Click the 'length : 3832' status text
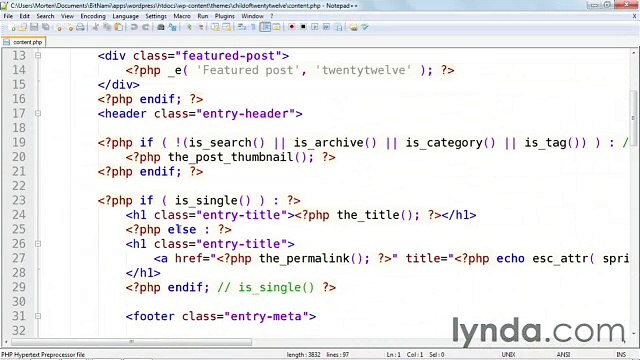The image size is (640, 360). [303, 355]
